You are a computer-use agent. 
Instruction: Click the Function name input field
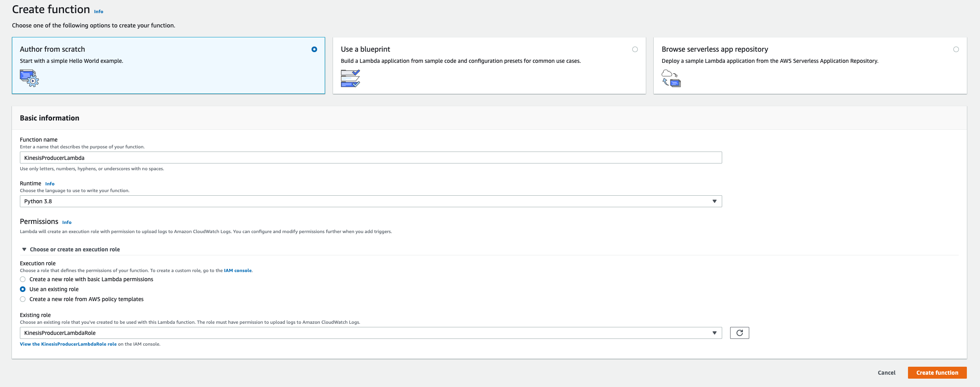[x=370, y=158]
